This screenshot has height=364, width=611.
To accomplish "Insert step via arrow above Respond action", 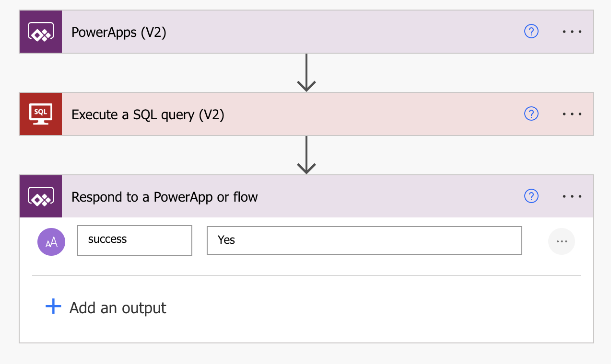I will (306, 155).
